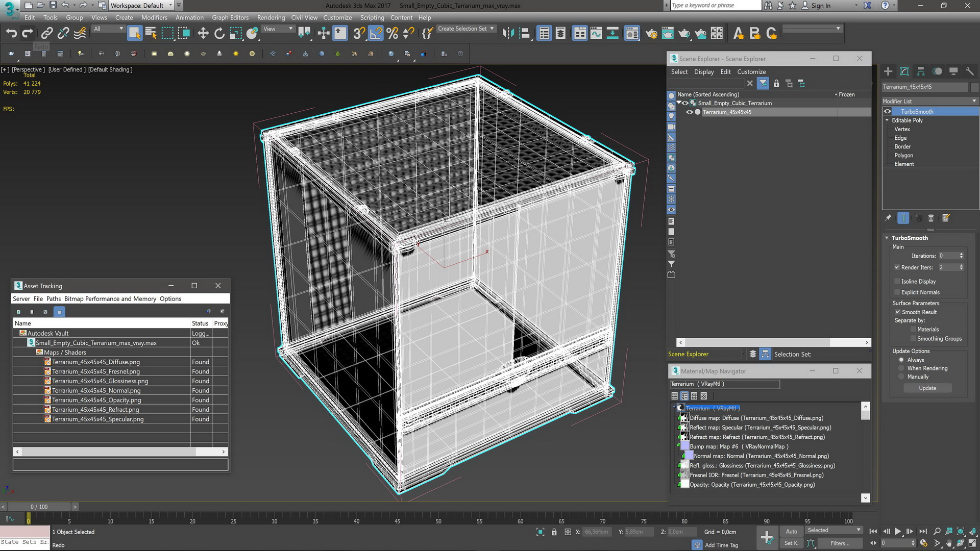This screenshot has height=551, width=980.
Task: Click the Undo arrow icon
Action: coord(11,34)
